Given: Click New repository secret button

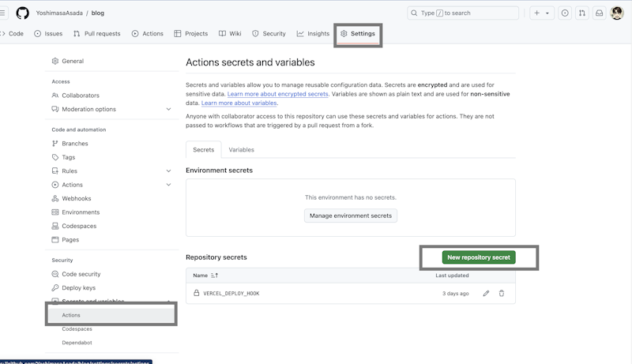Looking at the screenshot, I should (x=479, y=257).
